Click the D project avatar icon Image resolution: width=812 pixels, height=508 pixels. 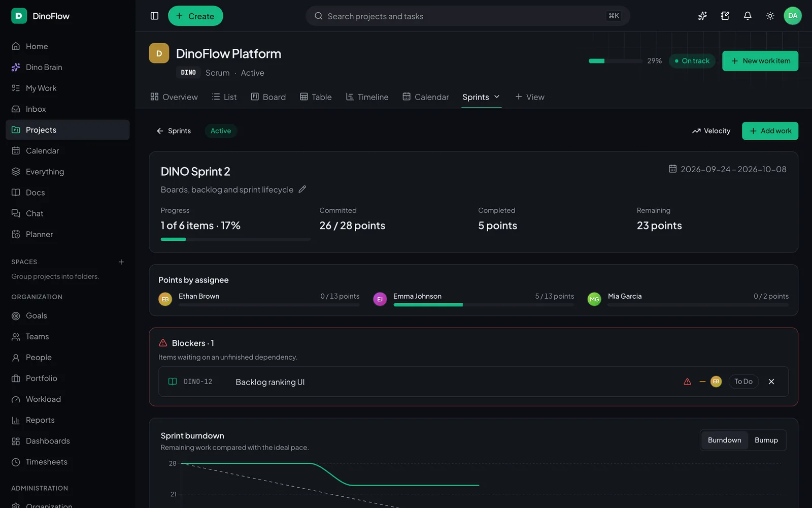(159, 53)
